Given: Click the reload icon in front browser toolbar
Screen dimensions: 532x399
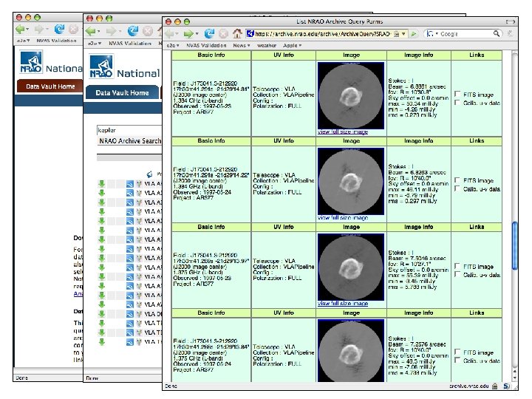Looking at the screenshot, I should 209,33.
